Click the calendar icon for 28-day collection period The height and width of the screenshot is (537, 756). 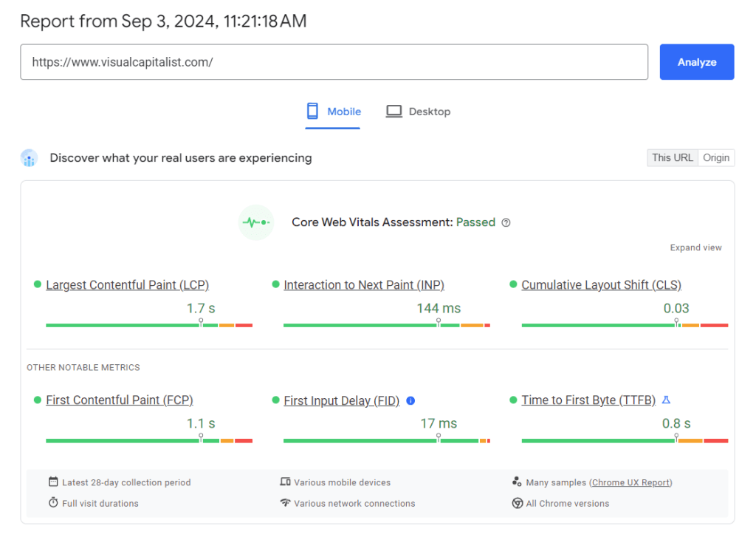point(52,482)
